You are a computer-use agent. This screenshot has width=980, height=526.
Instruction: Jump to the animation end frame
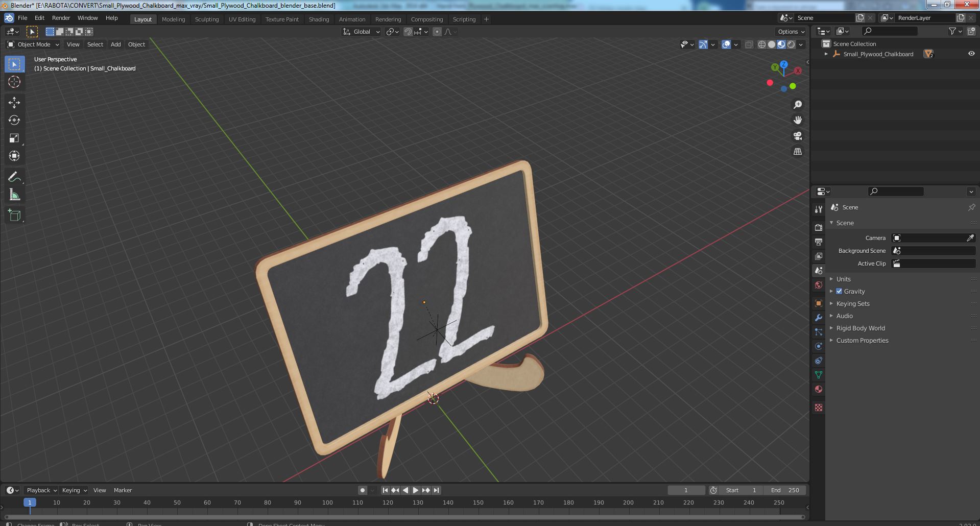[x=436, y=490]
